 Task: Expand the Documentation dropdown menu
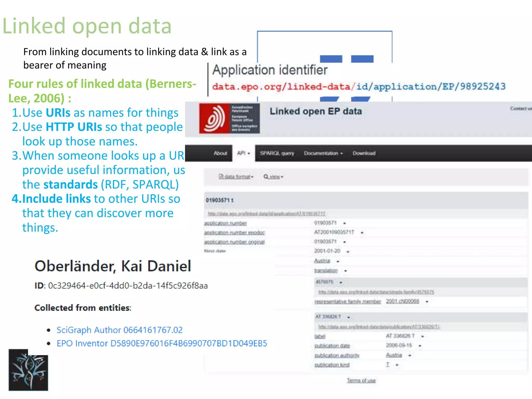(323, 153)
